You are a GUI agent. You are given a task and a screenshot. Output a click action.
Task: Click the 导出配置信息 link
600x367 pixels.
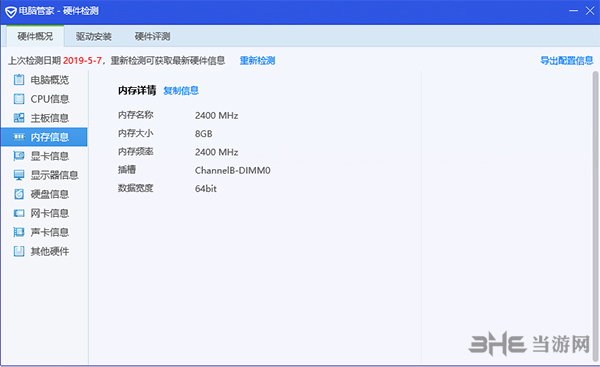567,60
